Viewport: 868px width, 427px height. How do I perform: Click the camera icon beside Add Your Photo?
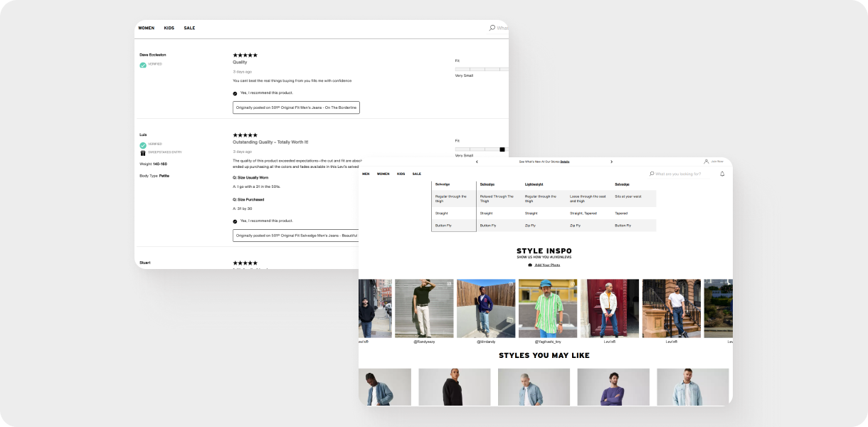click(530, 265)
